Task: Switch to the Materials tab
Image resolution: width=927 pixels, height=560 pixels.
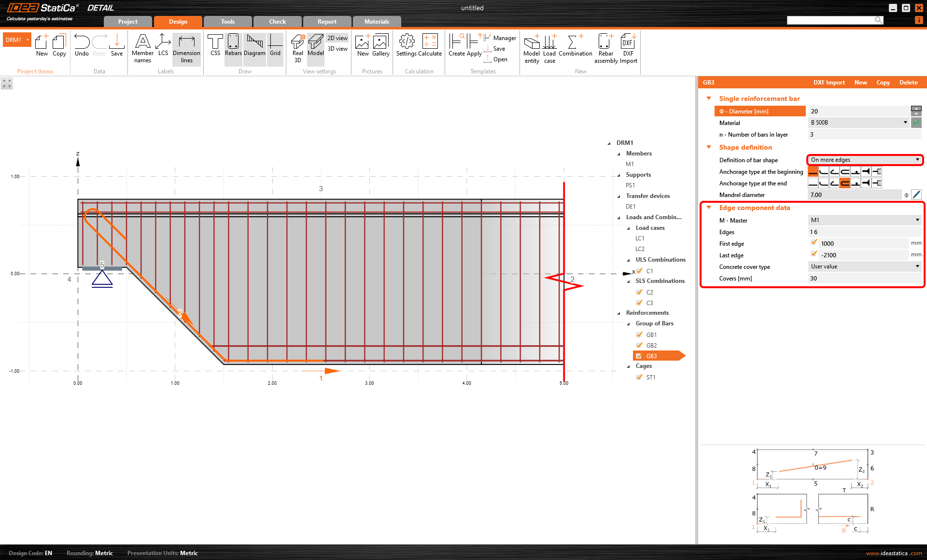Action: click(x=376, y=21)
